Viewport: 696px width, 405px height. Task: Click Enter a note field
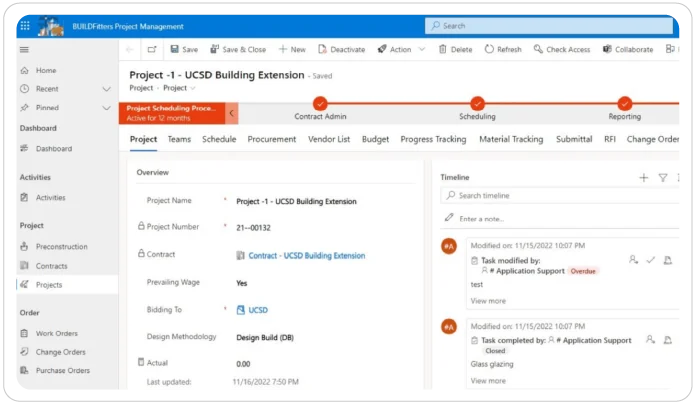pyautogui.click(x=560, y=218)
